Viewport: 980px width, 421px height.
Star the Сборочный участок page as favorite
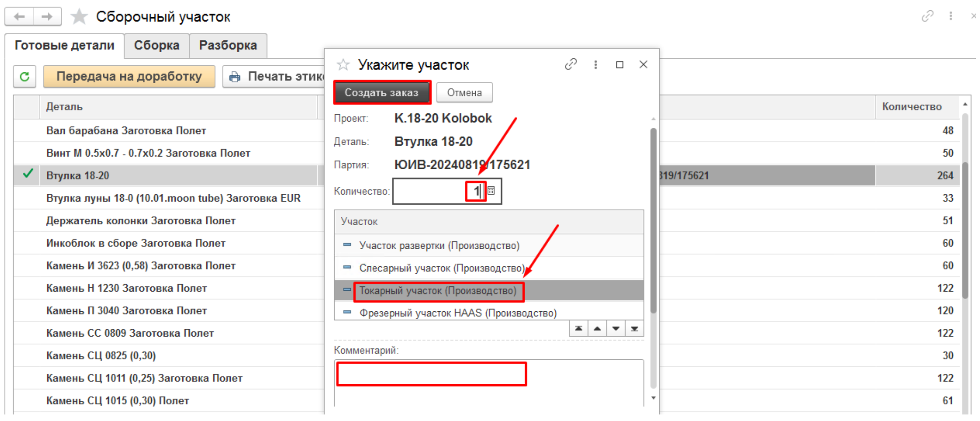[x=79, y=17]
